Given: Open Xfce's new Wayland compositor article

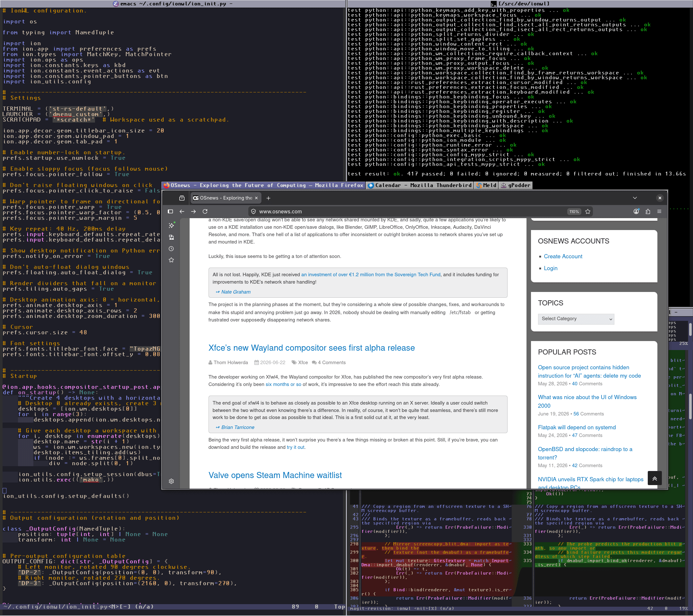Looking at the screenshot, I should tap(312, 348).
